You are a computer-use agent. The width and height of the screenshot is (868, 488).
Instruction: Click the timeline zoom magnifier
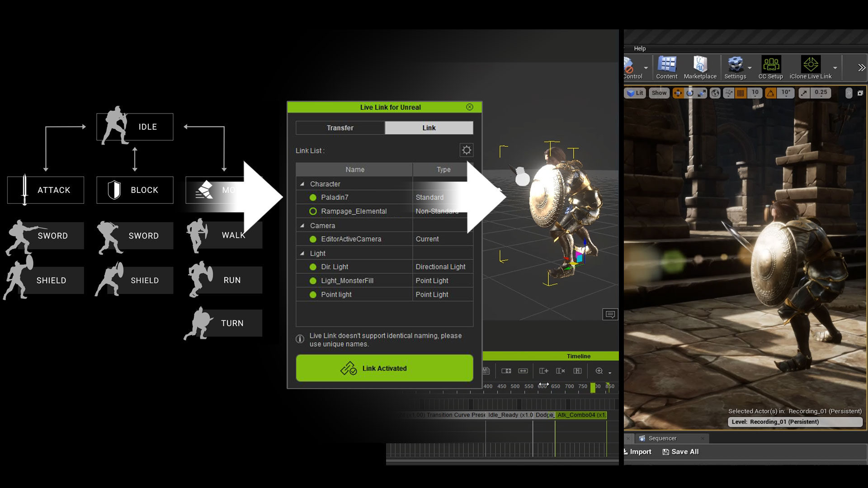[x=599, y=371]
